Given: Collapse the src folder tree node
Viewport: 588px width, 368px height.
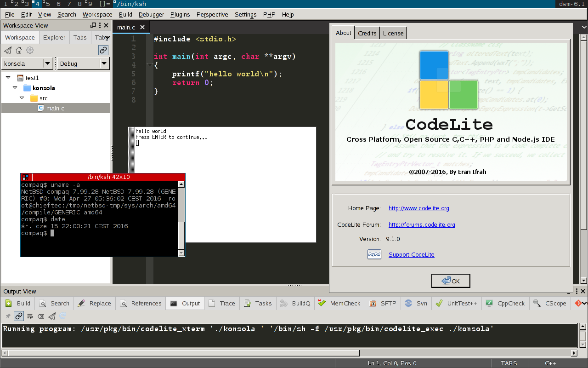Looking at the screenshot, I should pyautogui.click(x=22, y=98).
